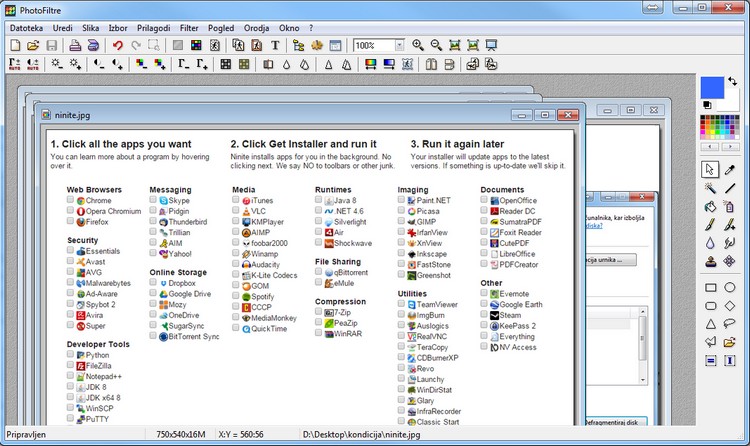The width and height of the screenshot is (750, 446).
Task: Open the image explorer tree icon
Action: coord(298,45)
